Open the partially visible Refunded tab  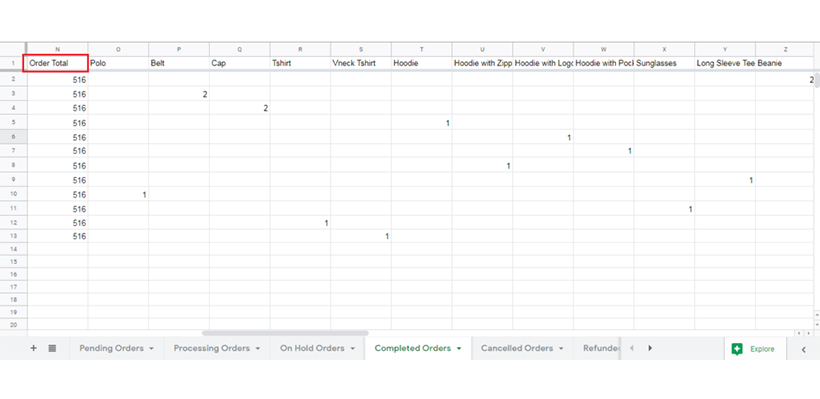coord(601,348)
